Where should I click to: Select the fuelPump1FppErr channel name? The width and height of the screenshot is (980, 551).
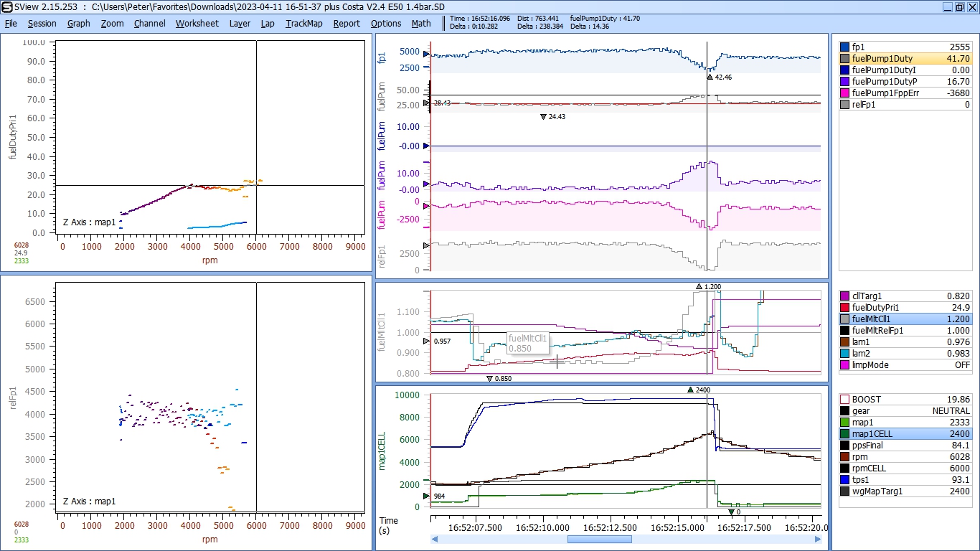[887, 93]
